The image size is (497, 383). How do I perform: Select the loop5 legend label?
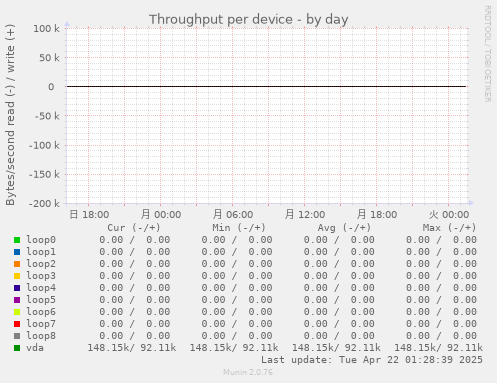41,300
